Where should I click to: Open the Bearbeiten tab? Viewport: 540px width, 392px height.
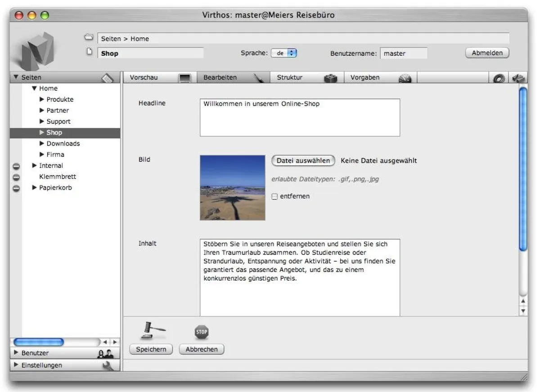tap(220, 77)
